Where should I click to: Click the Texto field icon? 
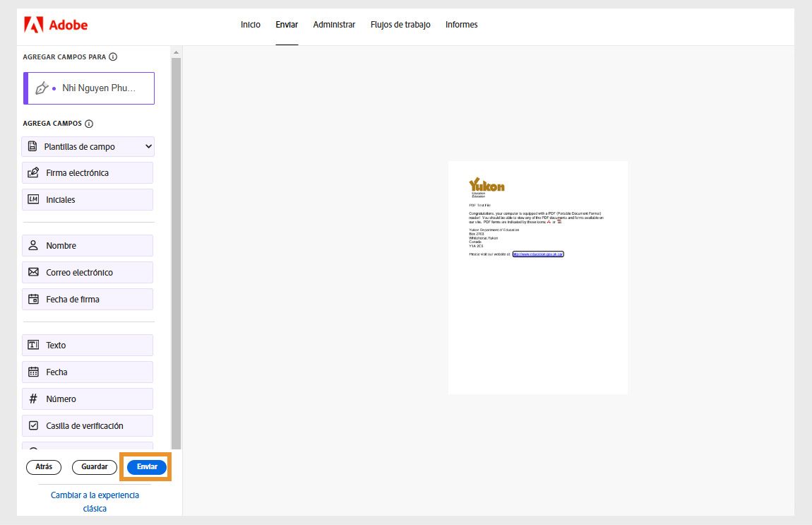coord(33,345)
